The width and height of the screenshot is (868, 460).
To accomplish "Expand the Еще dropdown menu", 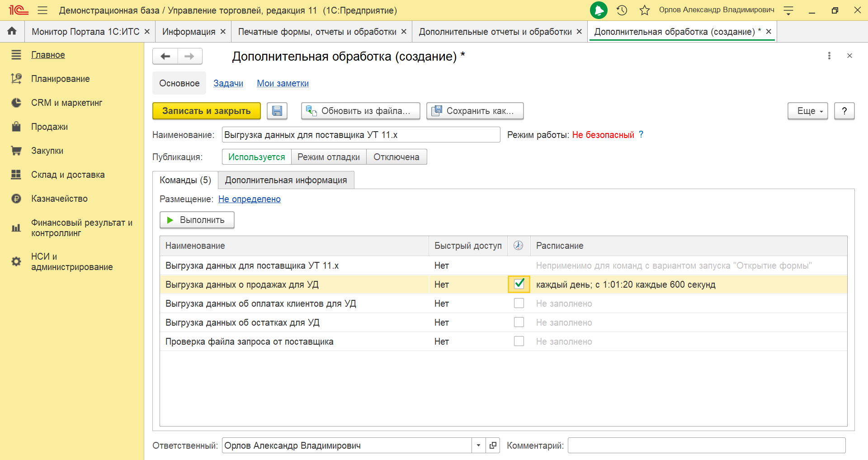I will (807, 111).
